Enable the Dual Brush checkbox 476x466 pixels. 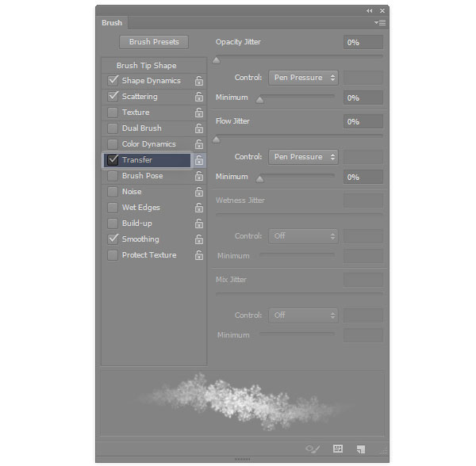pos(113,128)
